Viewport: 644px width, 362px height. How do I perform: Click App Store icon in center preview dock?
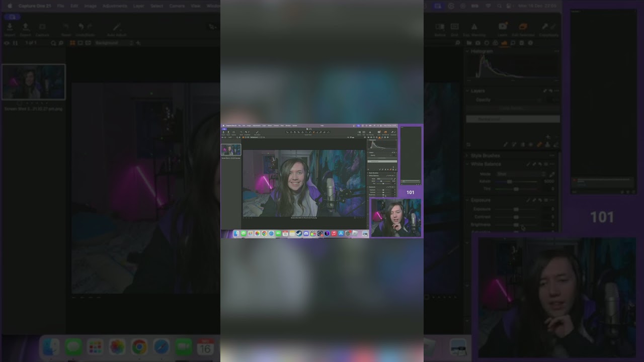tap(341, 234)
